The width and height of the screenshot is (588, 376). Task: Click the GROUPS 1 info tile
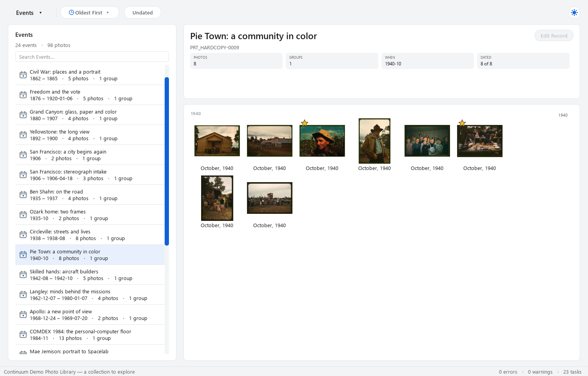tap(332, 61)
